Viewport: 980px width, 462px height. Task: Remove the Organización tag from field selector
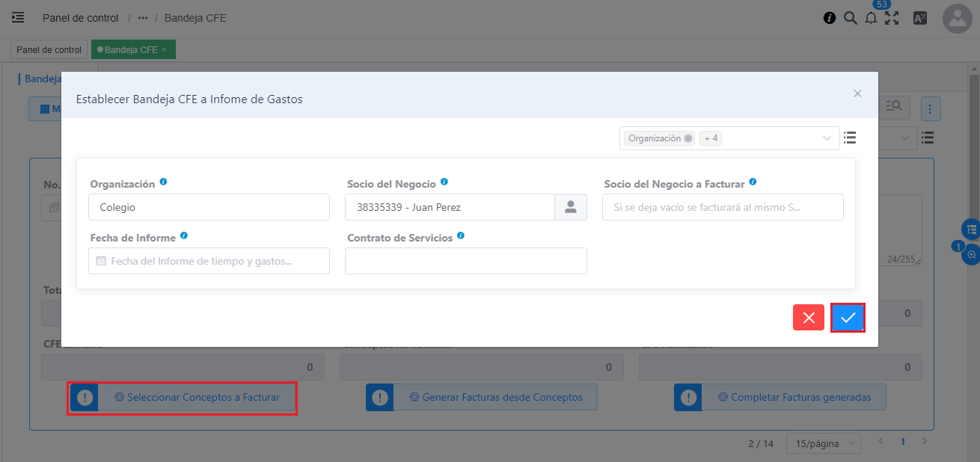coord(687,138)
